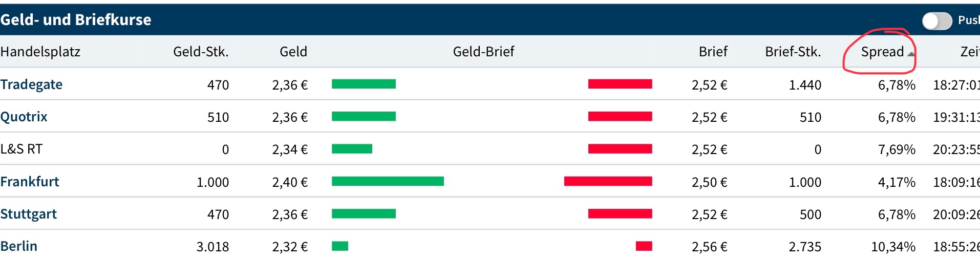Click Berlin's 10,34% spread value
This screenshot has height=259, width=980.
tap(893, 247)
